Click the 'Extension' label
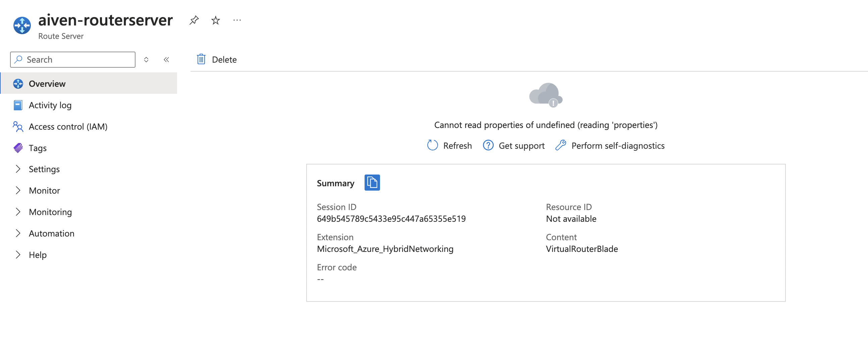The image size is (868, 339). (335, 238)
